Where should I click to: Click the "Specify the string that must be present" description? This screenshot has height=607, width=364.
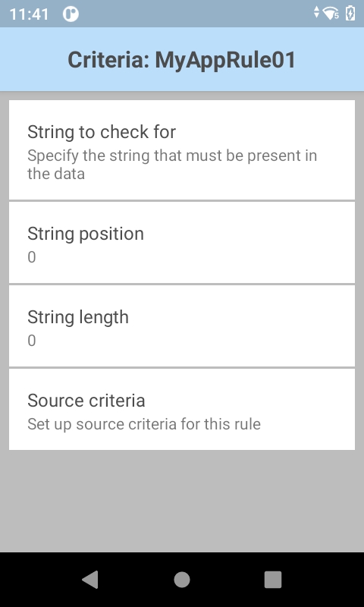172,164
